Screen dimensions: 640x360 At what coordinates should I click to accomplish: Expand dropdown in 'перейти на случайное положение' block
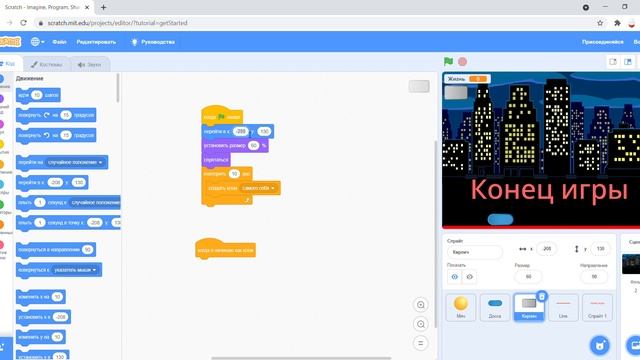[101, 162]
